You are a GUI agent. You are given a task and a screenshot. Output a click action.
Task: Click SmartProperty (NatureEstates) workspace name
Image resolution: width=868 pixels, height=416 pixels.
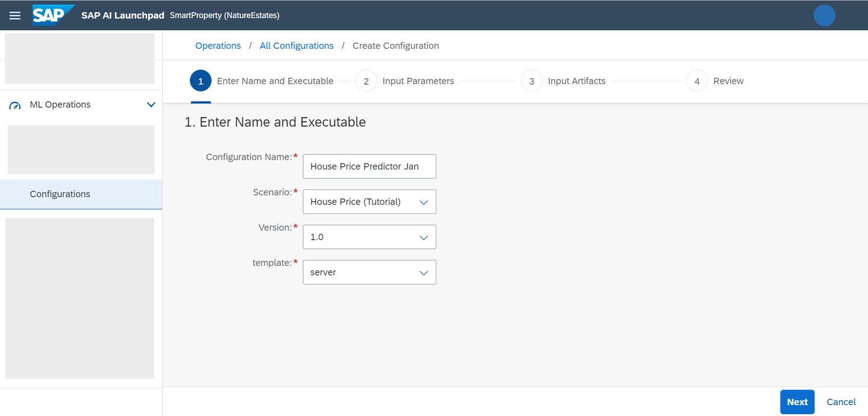(225, 16)
